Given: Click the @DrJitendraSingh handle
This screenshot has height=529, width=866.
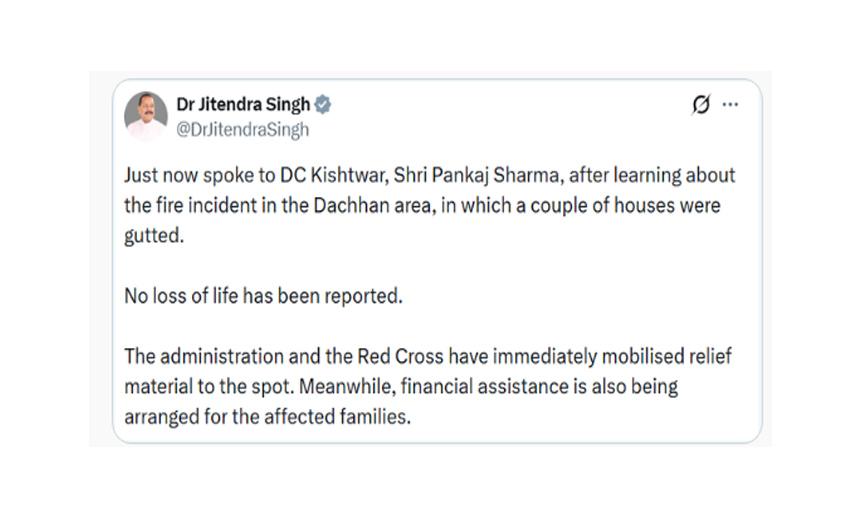Looking at the screenshot, I should [x=243, y=129].
